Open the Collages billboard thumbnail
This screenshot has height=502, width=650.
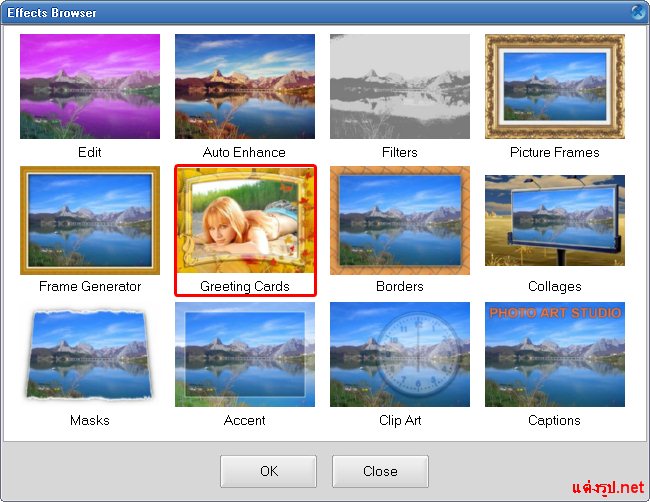coord(555,220)
